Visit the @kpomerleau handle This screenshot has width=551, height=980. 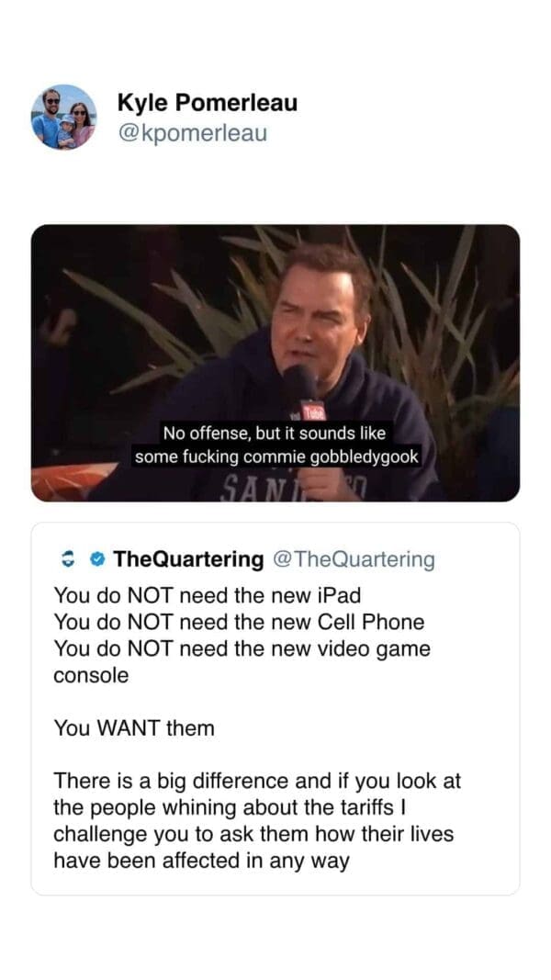point(192,133)
